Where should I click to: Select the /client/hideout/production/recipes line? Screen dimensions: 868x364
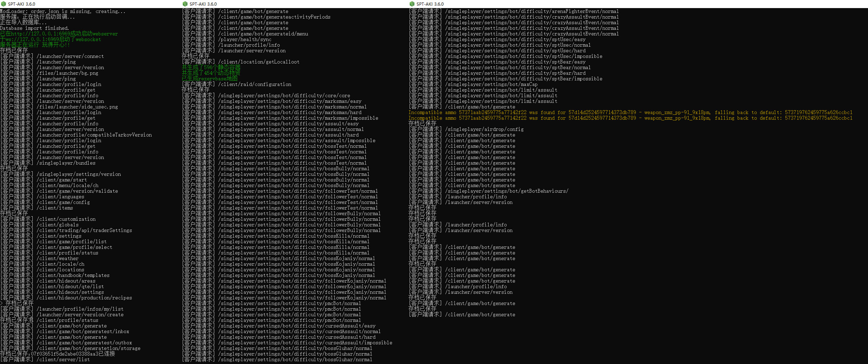(84, 298)
